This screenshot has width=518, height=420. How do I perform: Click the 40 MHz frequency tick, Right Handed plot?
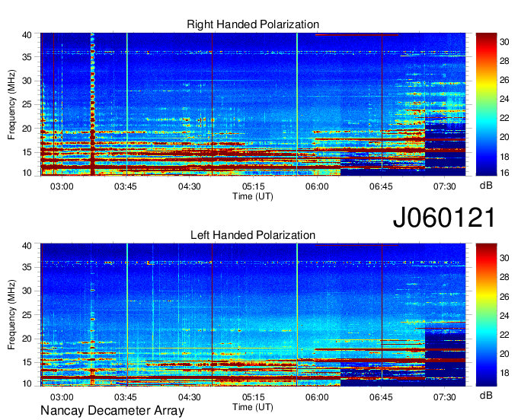click(x=27, y=35)
